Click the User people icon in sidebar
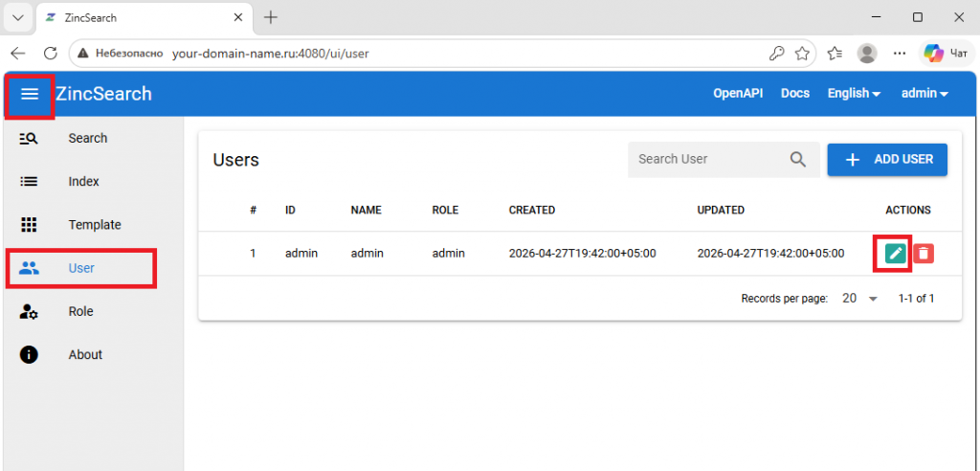 point(29,268)
